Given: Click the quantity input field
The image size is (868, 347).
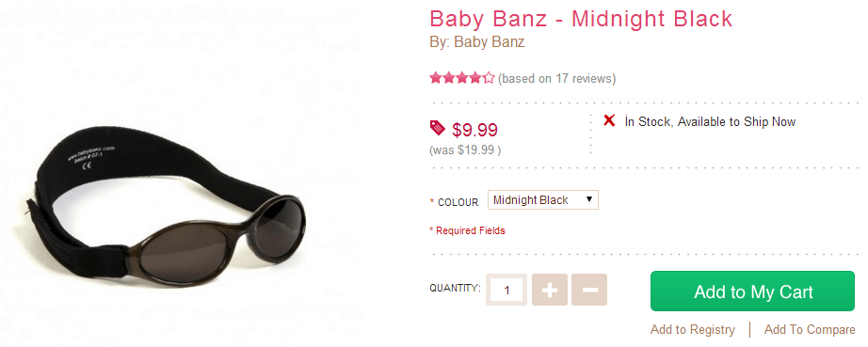Looking at the screenshot, I should (x=506, y=290).
